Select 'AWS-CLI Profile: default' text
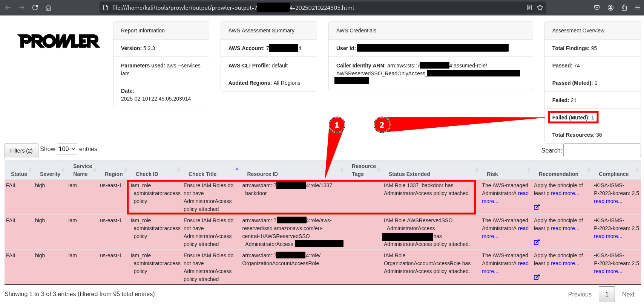 pos(258,66)
